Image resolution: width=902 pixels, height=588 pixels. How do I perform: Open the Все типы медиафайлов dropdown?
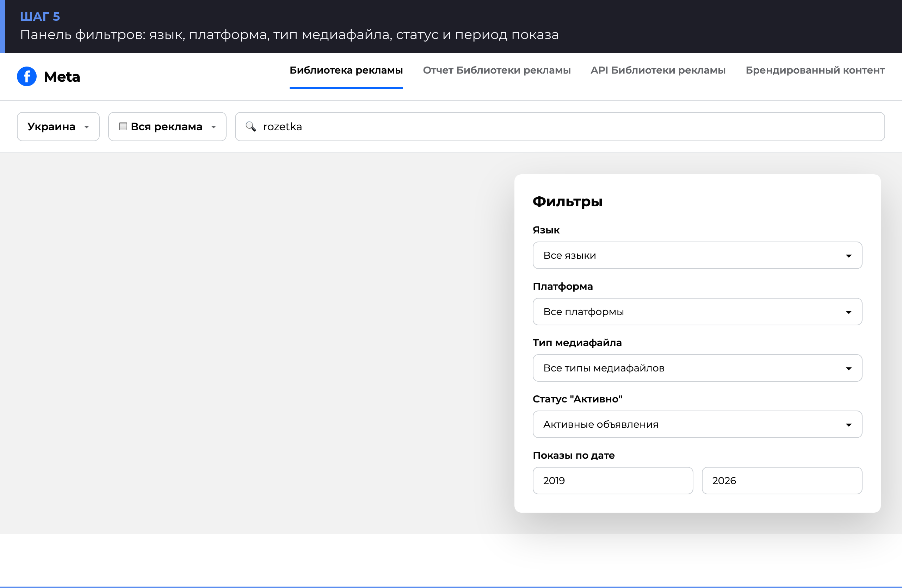tap(697, 368)
